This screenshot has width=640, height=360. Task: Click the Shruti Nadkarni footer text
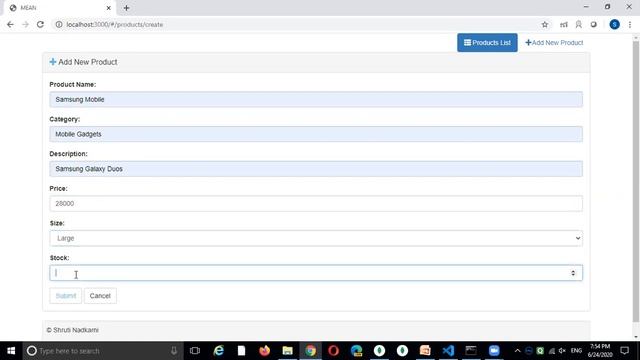(x=72, y=330)
